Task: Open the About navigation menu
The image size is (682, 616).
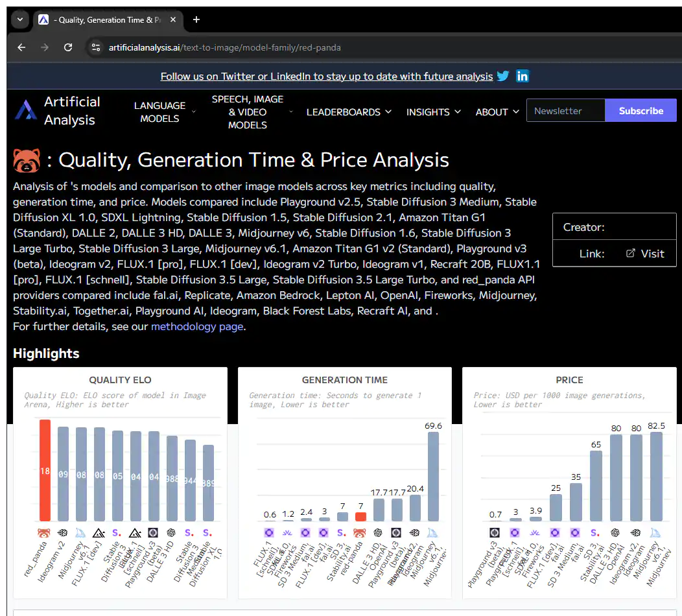Action: [497, 112]
